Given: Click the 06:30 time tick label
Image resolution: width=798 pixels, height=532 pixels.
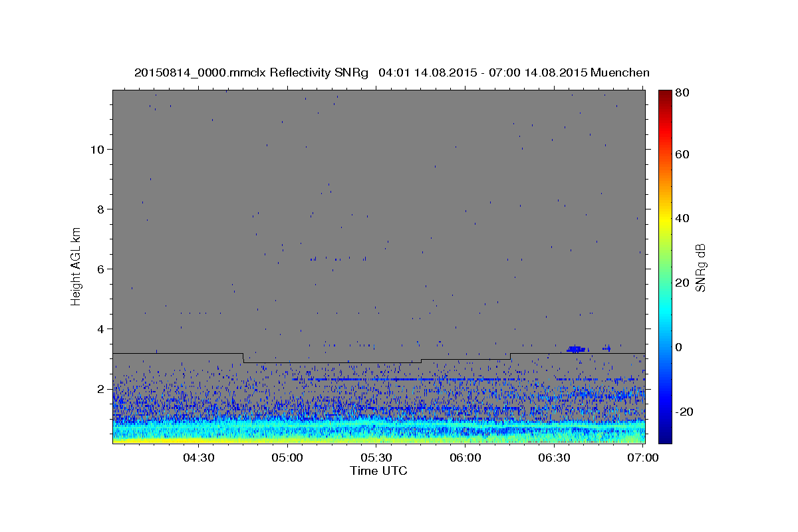Looking at the screenshot, I should 555,458.
